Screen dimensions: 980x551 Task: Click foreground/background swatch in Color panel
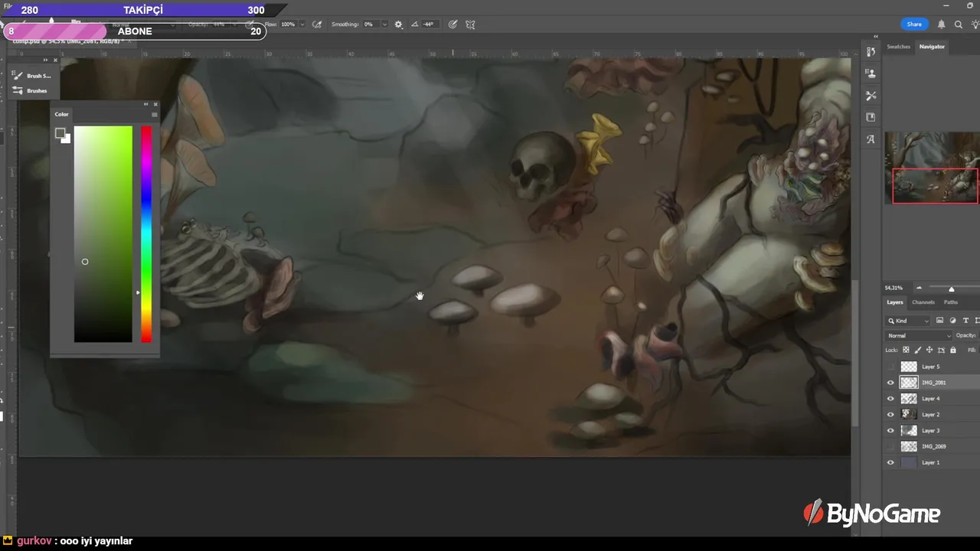click(62, 135)
